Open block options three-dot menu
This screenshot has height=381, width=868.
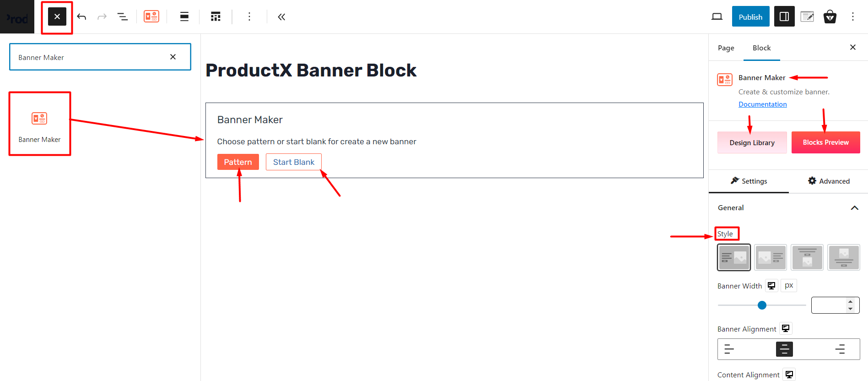coord(249,17)
